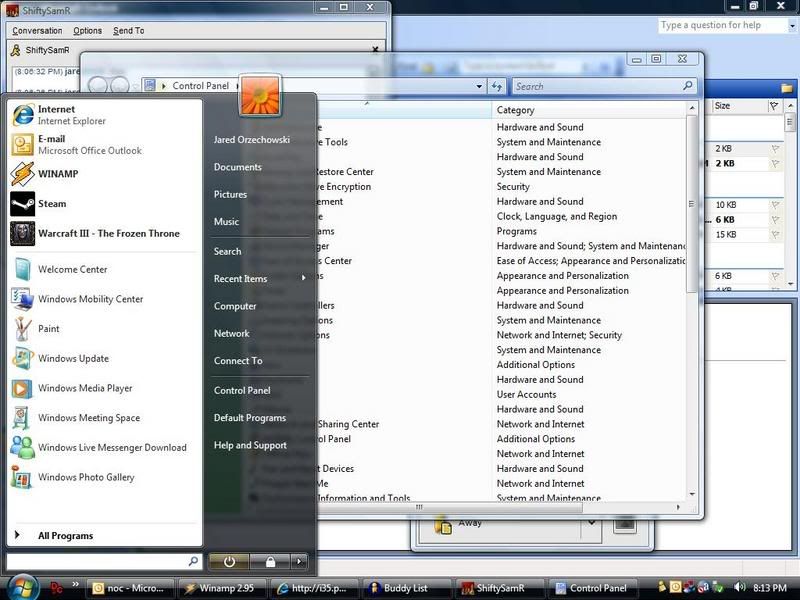This screenshot has width=800, height=600.
Task: Select Connect To in the Start menu
Action: point(238,361)
